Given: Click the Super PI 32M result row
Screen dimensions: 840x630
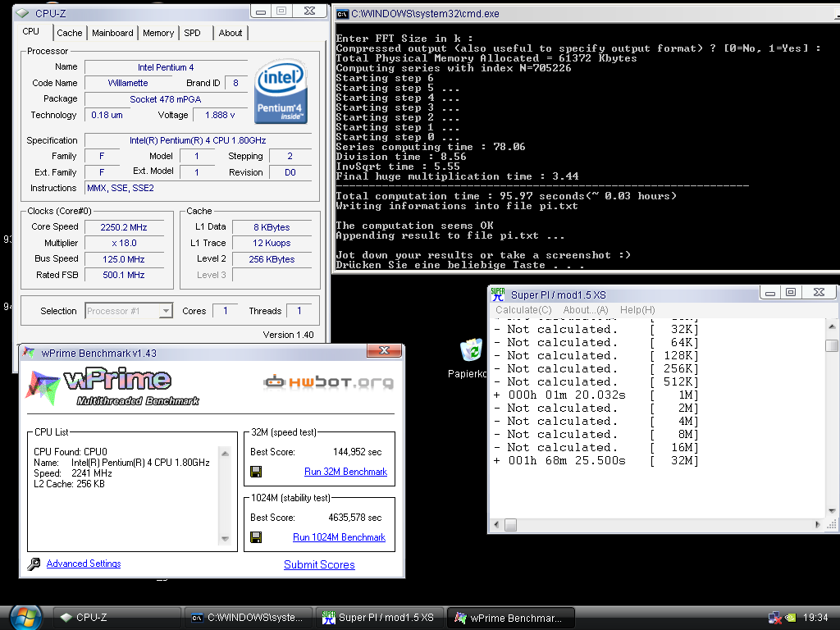Looking at the screenshot, I should pos(596,460).
